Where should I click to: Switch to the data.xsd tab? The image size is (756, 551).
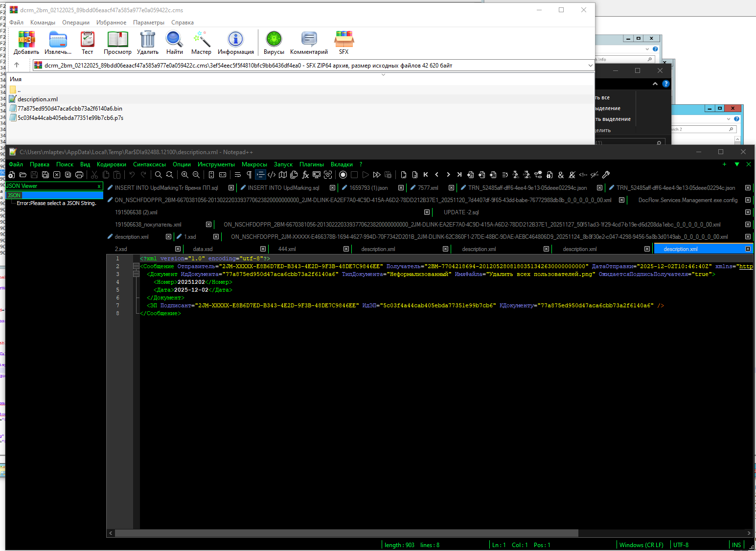tap(203, 249)
